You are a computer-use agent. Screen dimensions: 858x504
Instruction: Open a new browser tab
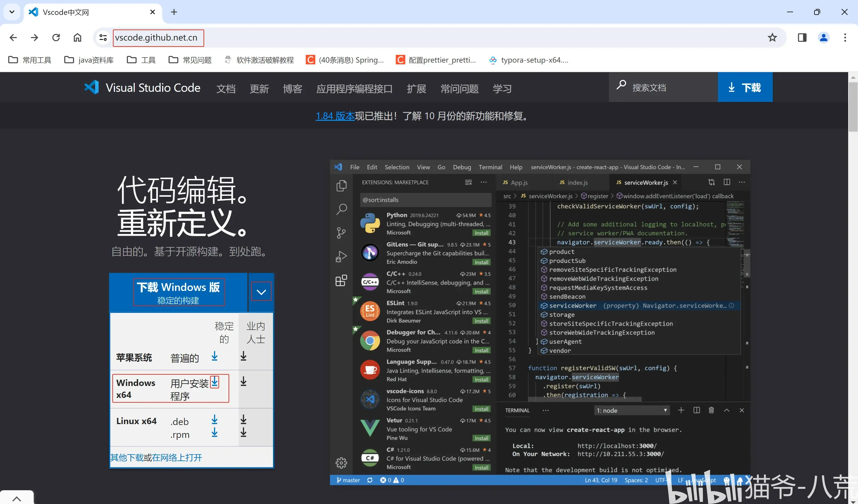174,12
